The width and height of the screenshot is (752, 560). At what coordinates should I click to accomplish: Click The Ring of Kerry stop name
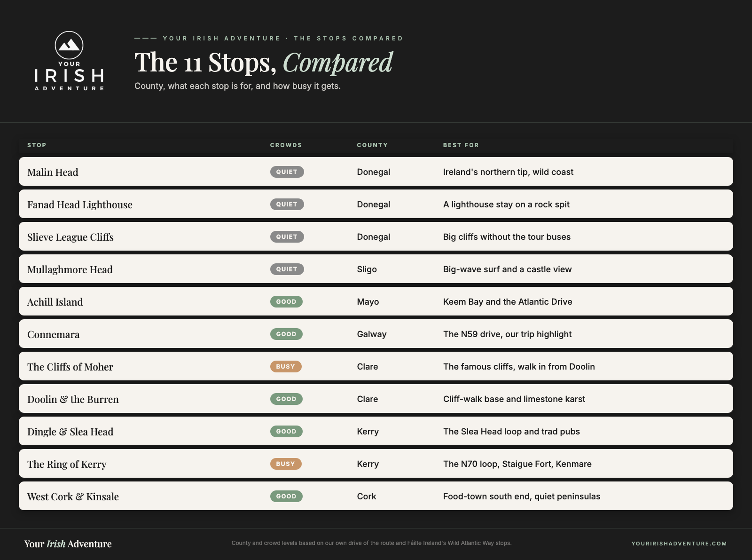point(67,464)
